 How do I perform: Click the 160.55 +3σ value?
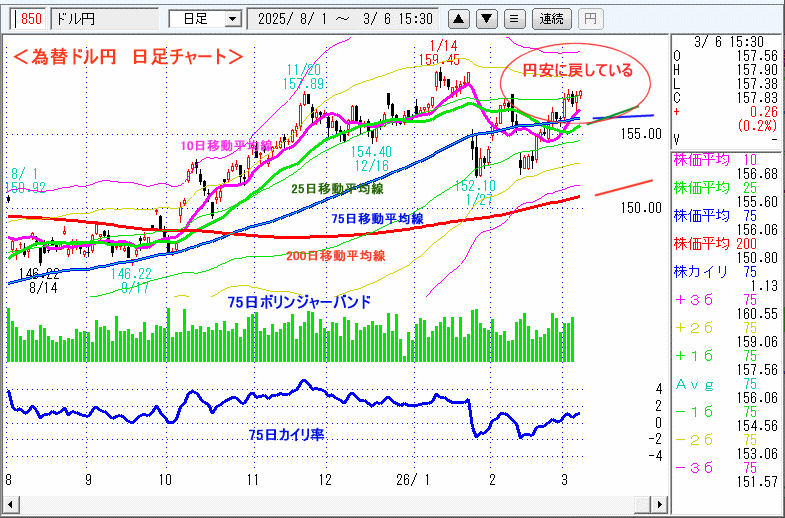click(x=757, y=314)
